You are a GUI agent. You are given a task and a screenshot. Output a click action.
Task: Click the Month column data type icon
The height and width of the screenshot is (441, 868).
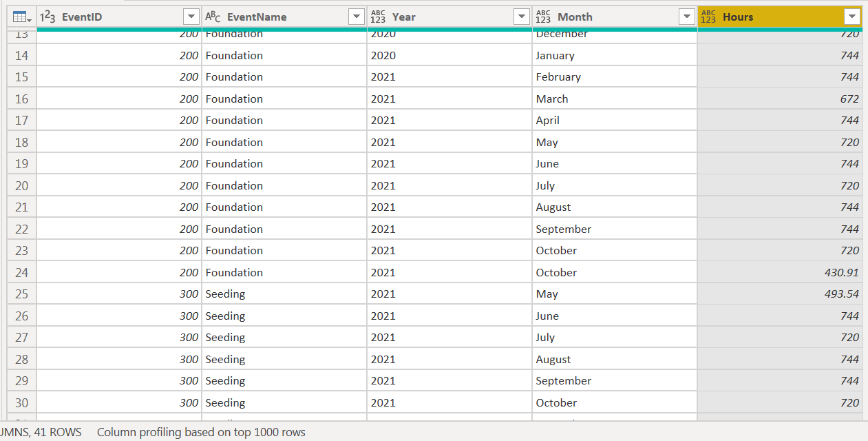[x=543, y=17]
